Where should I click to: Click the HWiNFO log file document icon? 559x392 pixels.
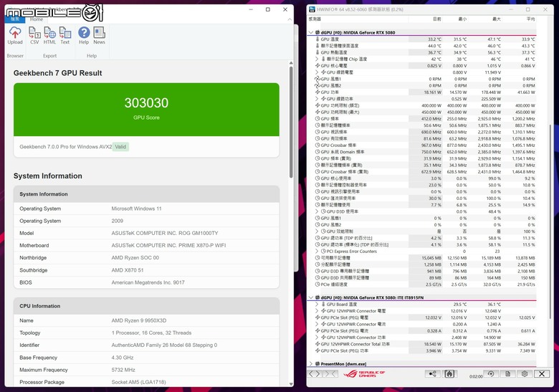coord(508,373)
